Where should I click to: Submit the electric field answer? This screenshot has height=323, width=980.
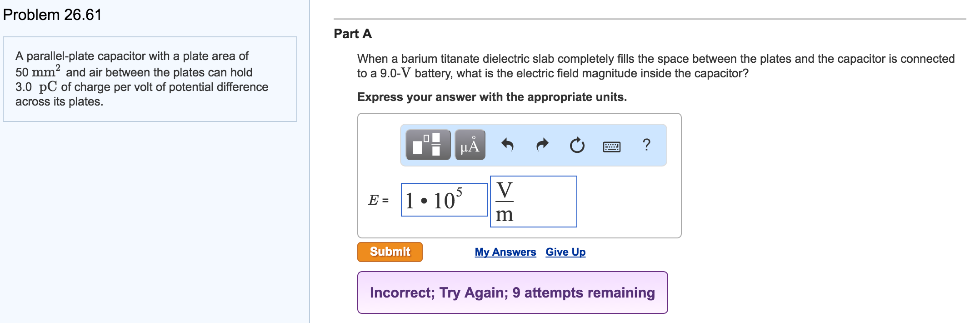point(390,251)
